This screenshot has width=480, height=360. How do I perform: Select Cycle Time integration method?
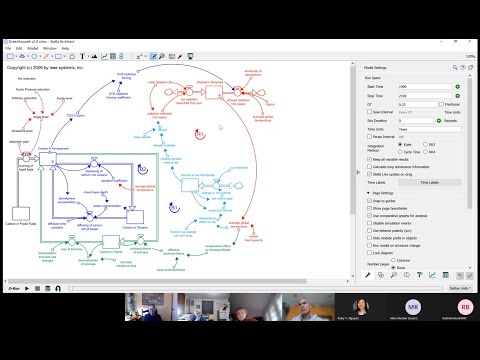[x=400, y=152]
